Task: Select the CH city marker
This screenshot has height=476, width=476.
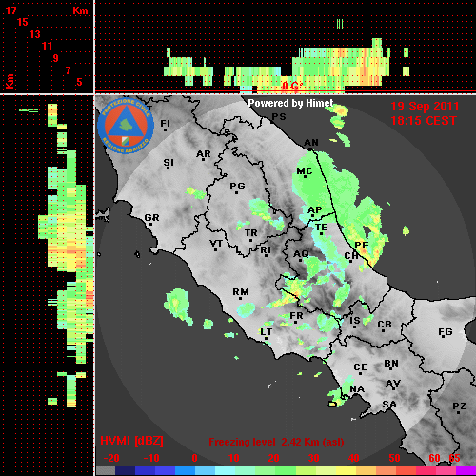Action: click(x=350, y=261)
